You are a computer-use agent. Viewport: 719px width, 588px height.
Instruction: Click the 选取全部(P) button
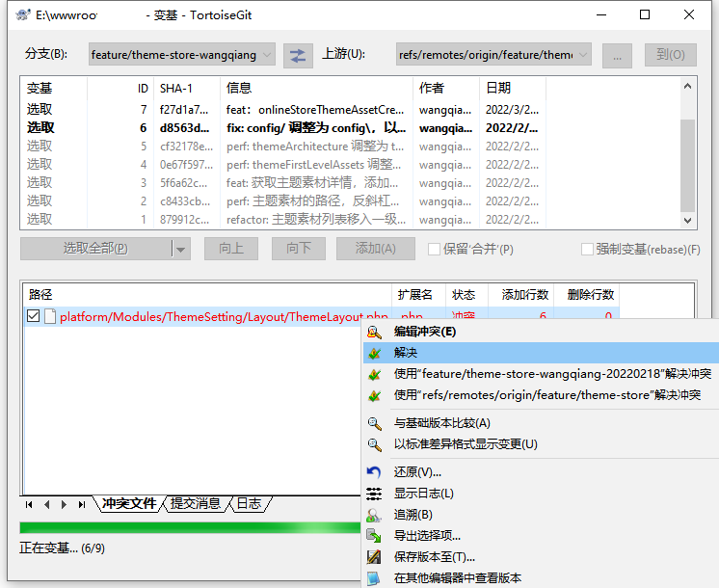coord(95,249)
